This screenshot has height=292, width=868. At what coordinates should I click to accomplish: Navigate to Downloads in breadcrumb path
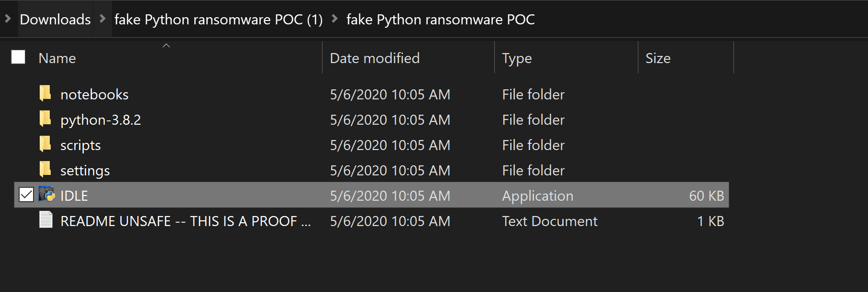(x=55, y=20)
